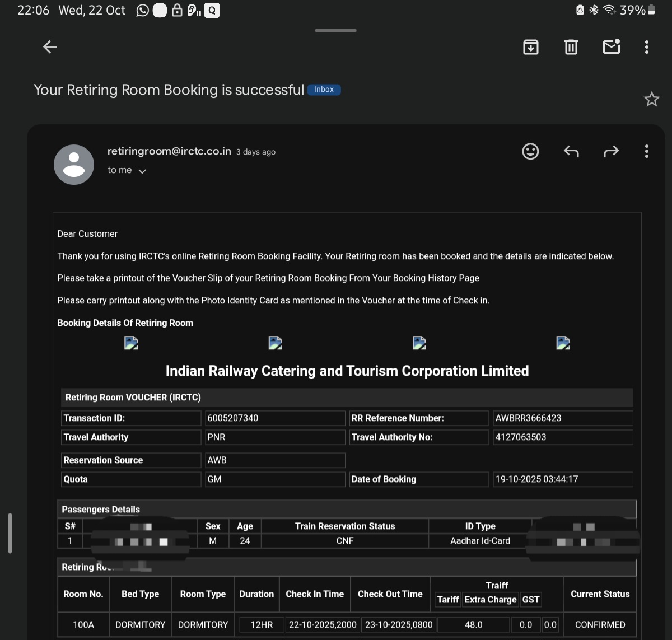Tap the Inbox label chip
This screenshot has height=640, width=672.
click(324, 90)
